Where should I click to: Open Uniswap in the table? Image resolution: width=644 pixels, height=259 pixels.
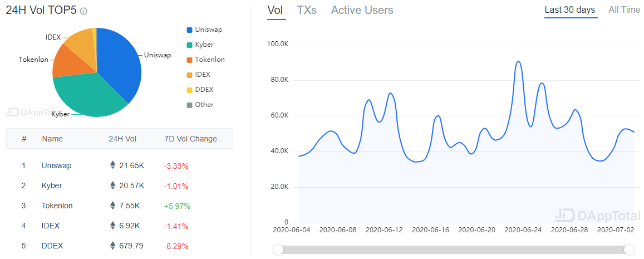[56, 165]
